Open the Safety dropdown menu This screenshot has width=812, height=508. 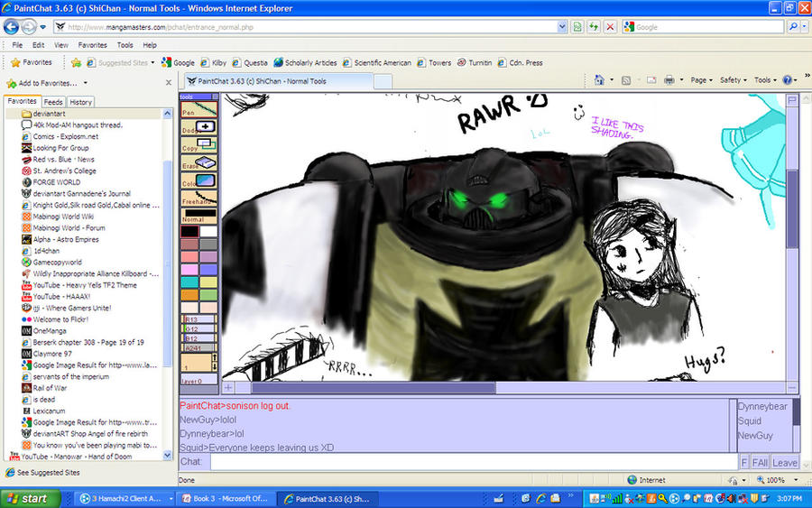coord(733,79)
